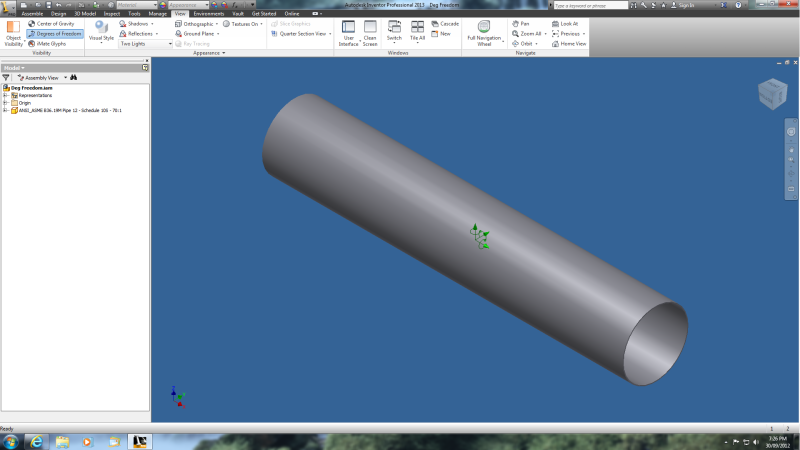The image size is (800, 450).
Task: Toggle iMate Glyphs visibility
Action: [x=47, y=44]
